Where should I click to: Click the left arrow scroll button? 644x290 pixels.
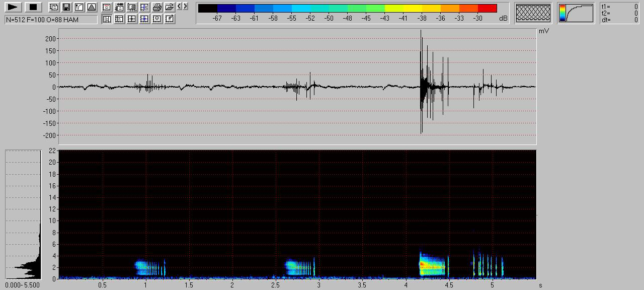tap(179, 6)
